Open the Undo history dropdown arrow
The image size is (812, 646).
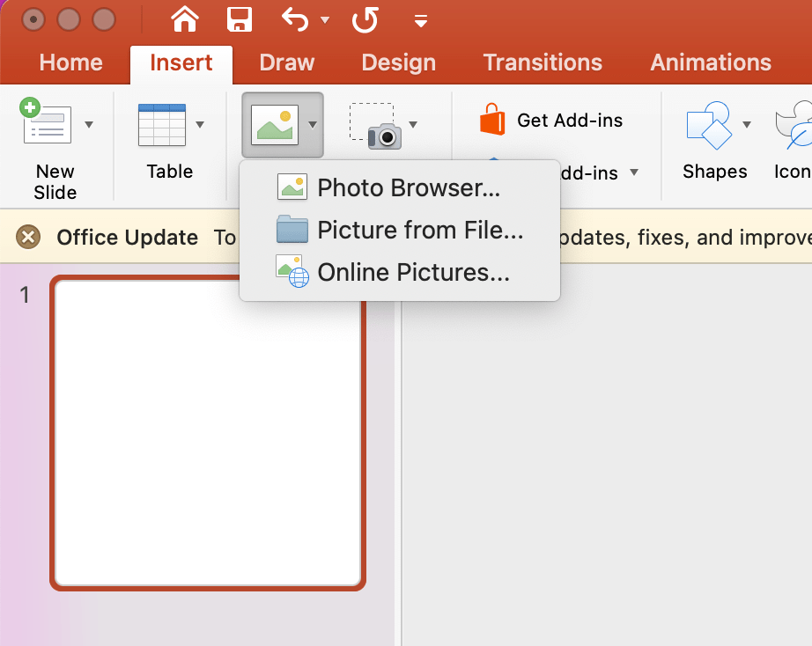point(324,20)
